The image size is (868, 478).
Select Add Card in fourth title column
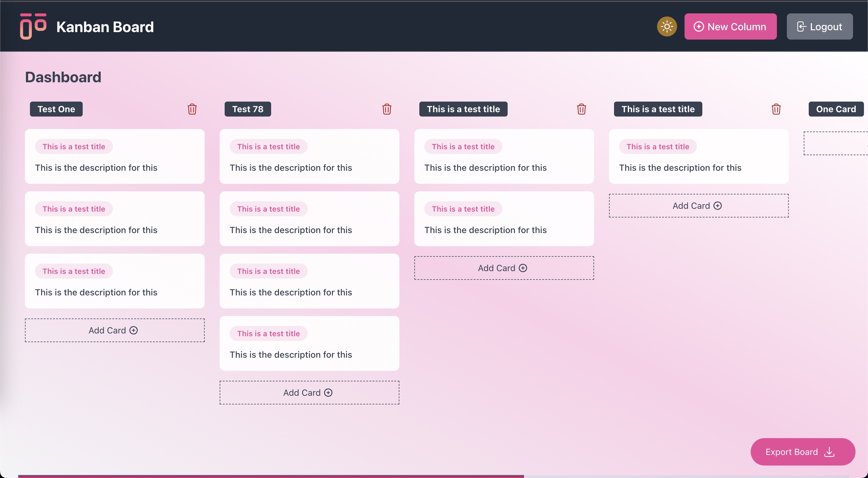coord(698,205)
